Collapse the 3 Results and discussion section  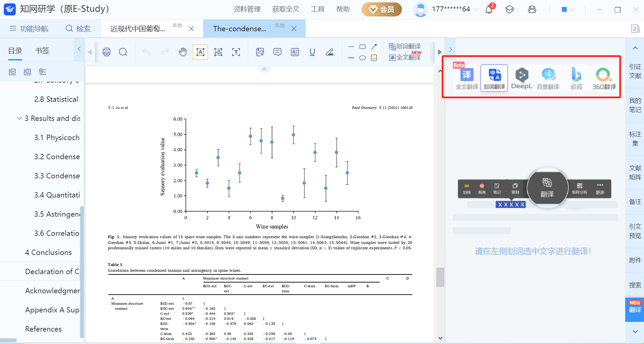pyautogui.click(x=20, y=119)
